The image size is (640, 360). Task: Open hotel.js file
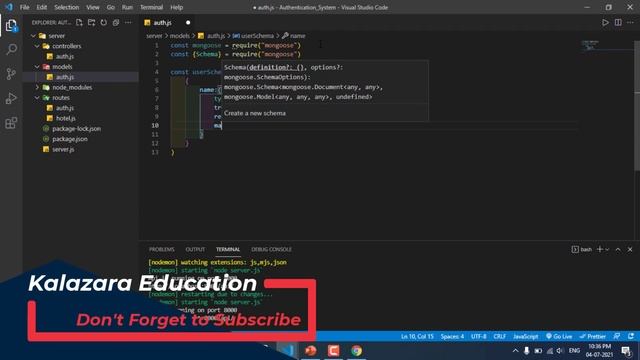point(65,118)
